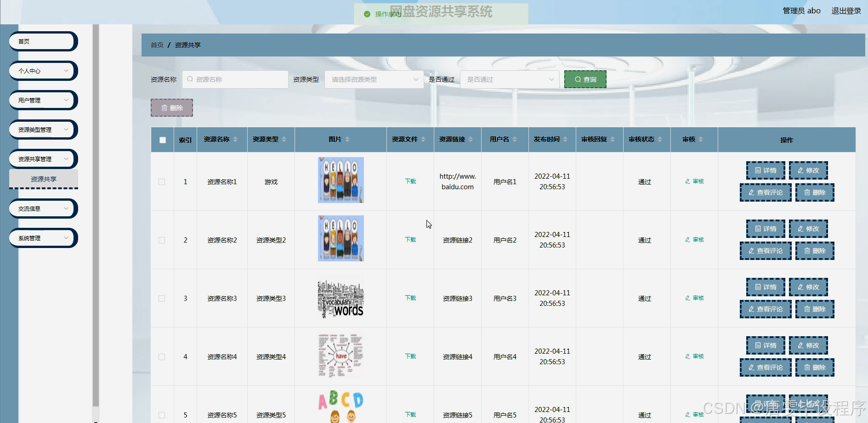Go to 首页 in the sidebar
Viewport: 868px width, 423px height.
coord(43,41)
